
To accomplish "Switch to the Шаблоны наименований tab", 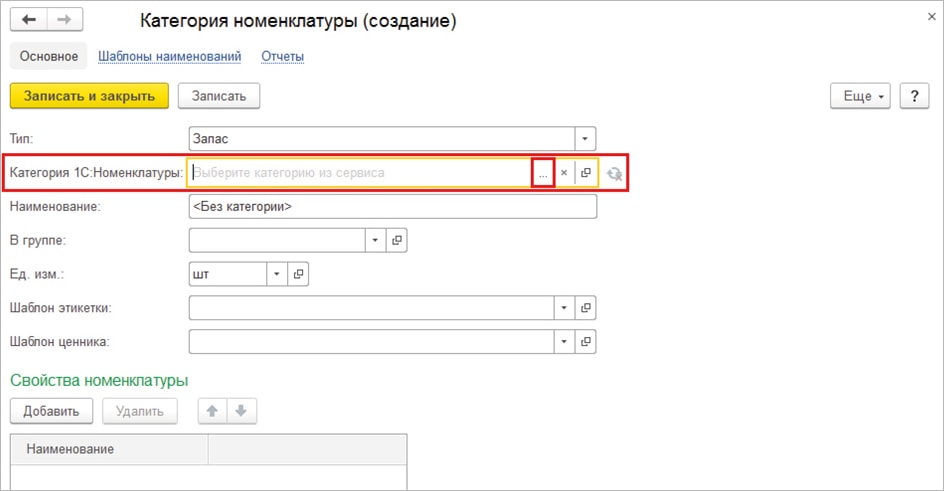I will [x=169, y=56].
